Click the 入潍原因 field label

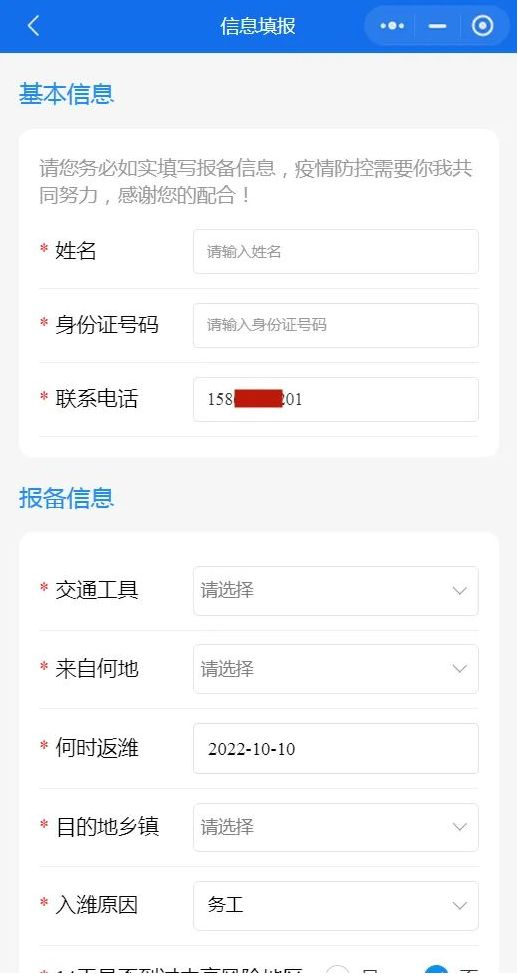(97, 905)
